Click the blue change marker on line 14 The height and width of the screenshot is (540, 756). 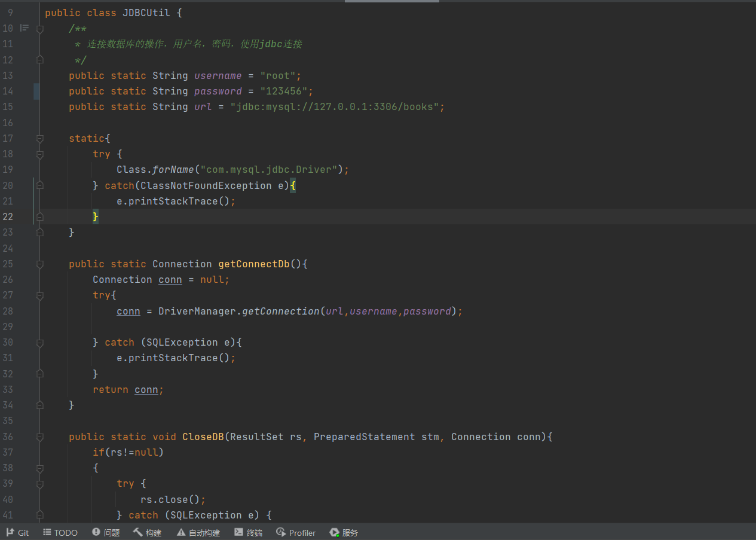point(36,91)
